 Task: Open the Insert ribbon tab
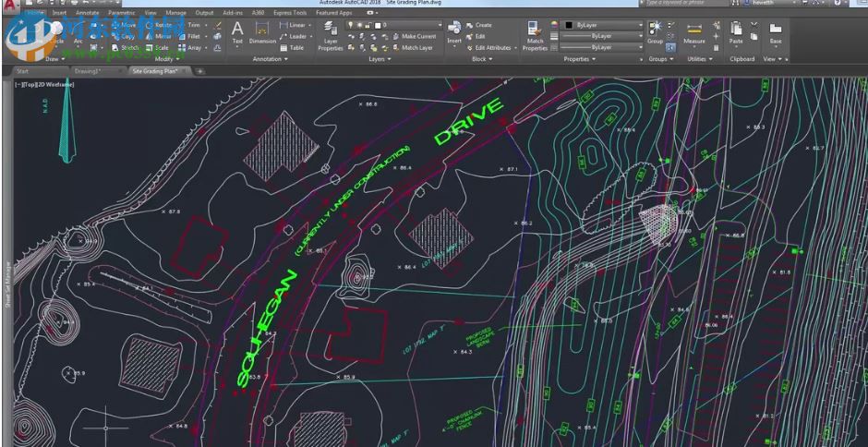pyautogui.click(x=59, y=12)
